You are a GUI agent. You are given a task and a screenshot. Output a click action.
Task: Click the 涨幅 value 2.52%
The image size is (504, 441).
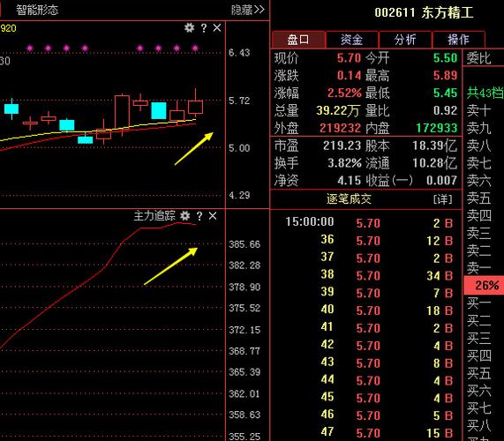click(x=344, y=93)
